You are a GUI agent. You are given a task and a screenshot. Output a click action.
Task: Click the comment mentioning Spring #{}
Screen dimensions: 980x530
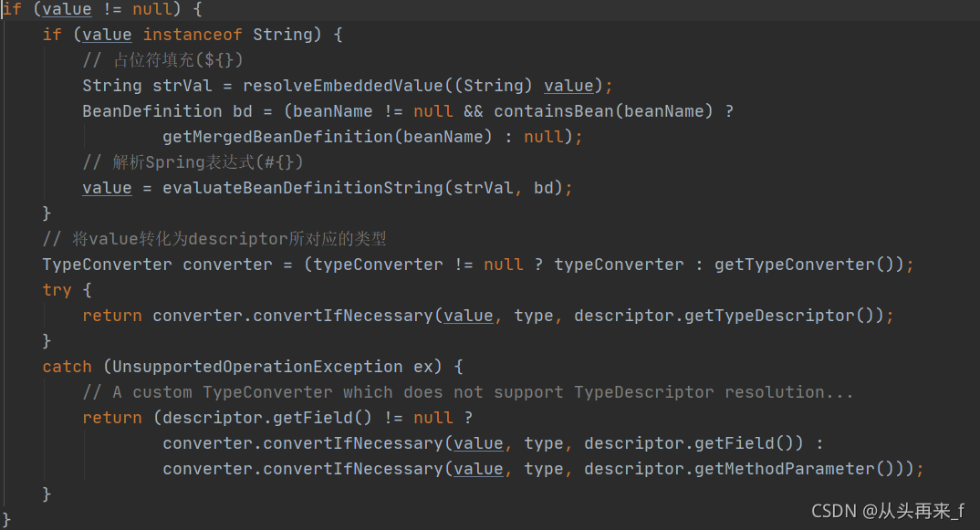click(x=193, y=162)
